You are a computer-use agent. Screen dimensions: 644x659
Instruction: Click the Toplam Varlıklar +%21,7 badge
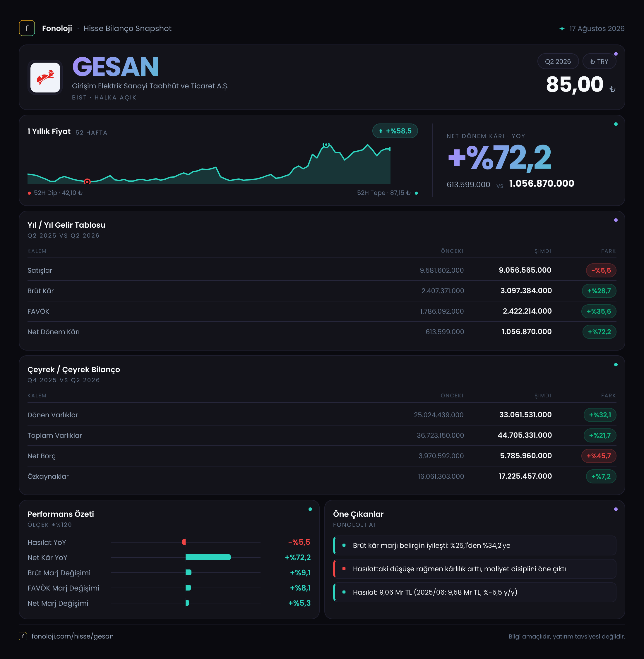(x=600, y=435)
